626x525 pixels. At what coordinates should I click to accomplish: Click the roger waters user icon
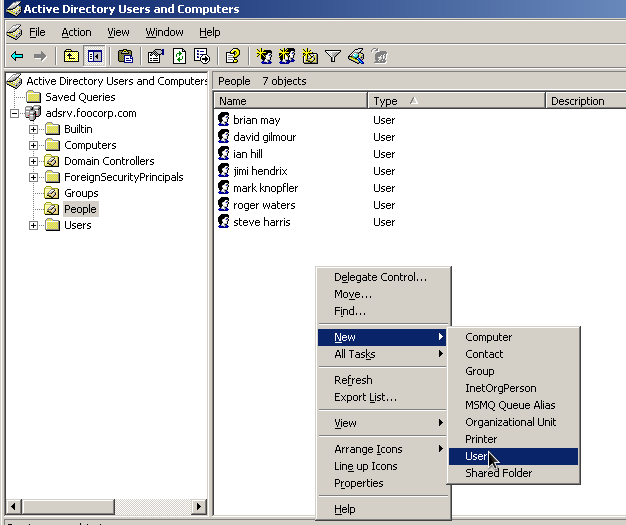[x=224, y=205]
